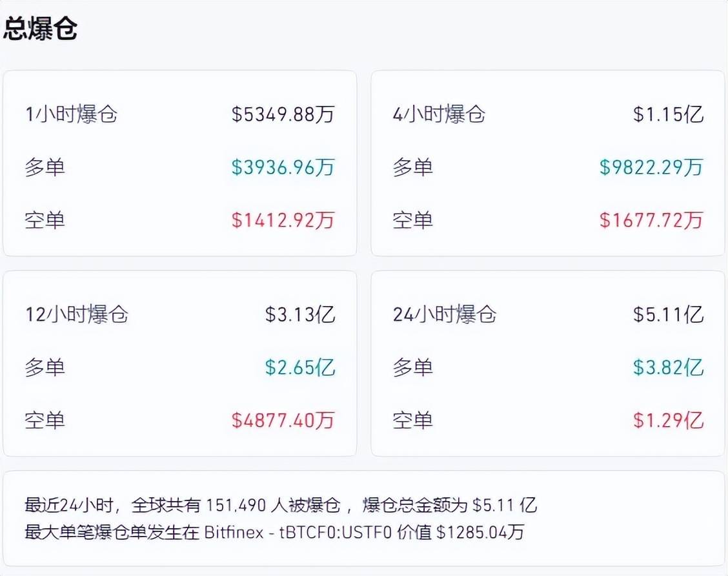Click the 总爆仓 heading

coord(41,30)
